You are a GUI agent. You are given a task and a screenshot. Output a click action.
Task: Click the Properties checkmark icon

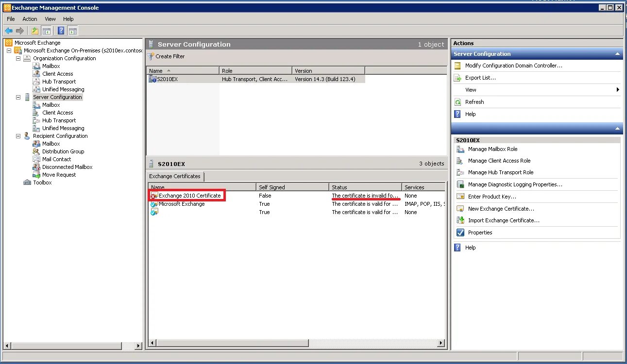[x=460, y=232]
